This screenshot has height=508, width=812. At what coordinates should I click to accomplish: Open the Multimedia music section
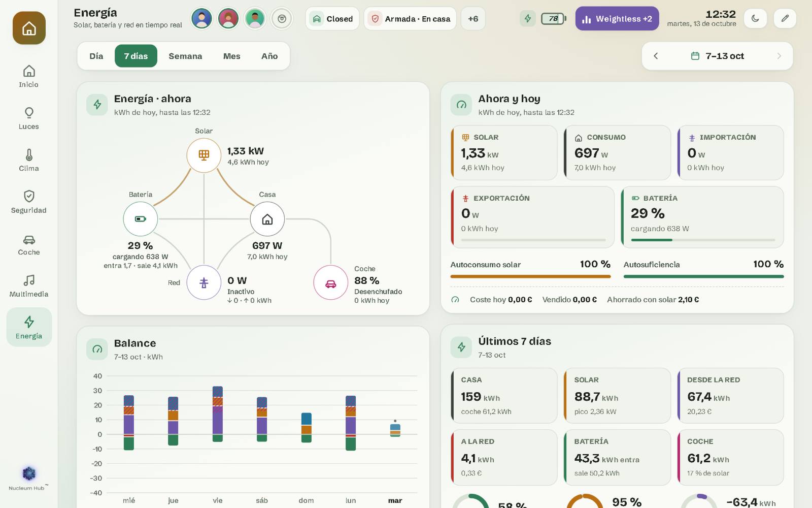pos(29,285)
